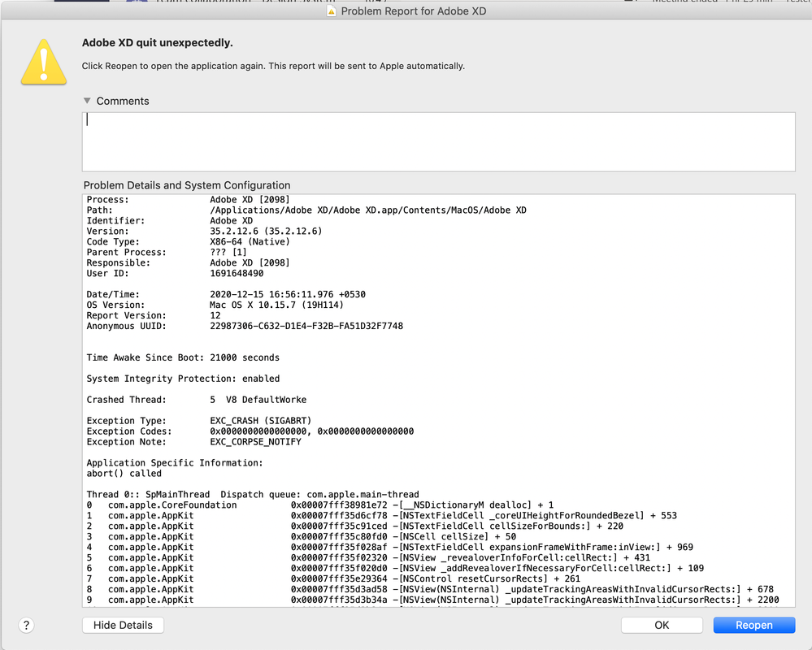
Task: Click the "abort() called" text
Action: pyautogui.click(x=124, y=474)
